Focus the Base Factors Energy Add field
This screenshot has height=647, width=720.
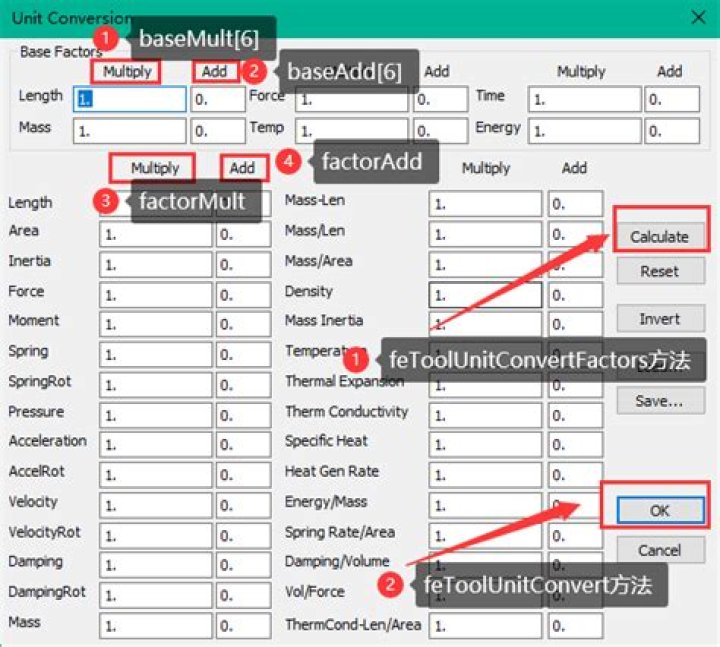[x=672, y=130]
